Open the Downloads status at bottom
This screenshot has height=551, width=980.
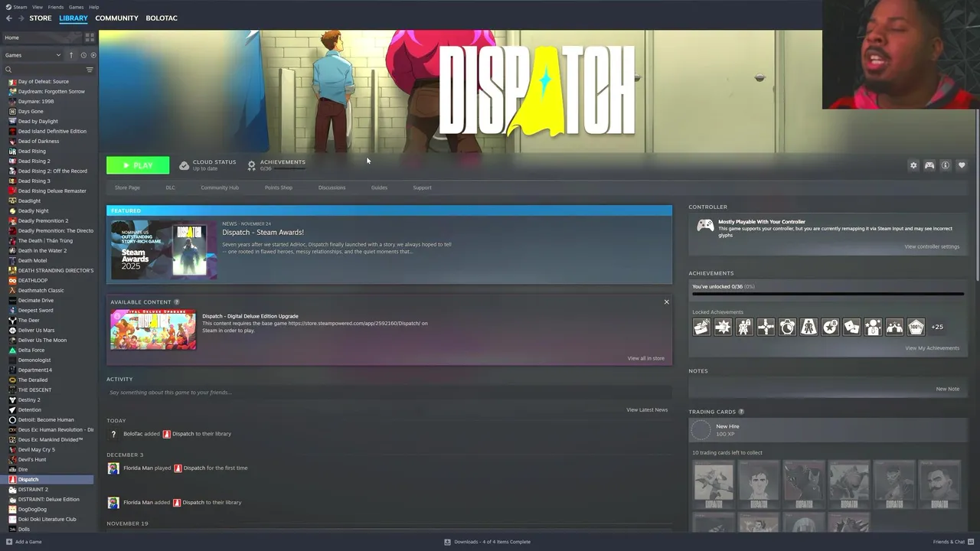(488, 542)
